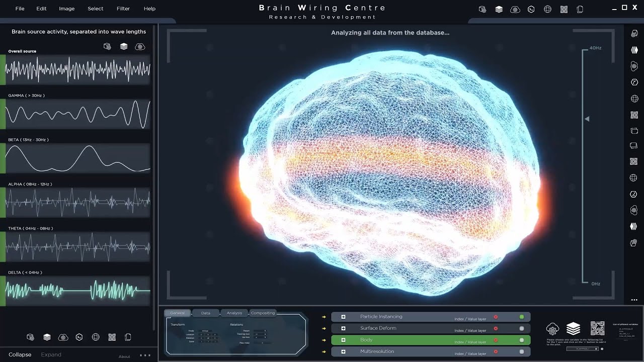Toggle the status dot on Particle Instancing row

tap(522, 317)
